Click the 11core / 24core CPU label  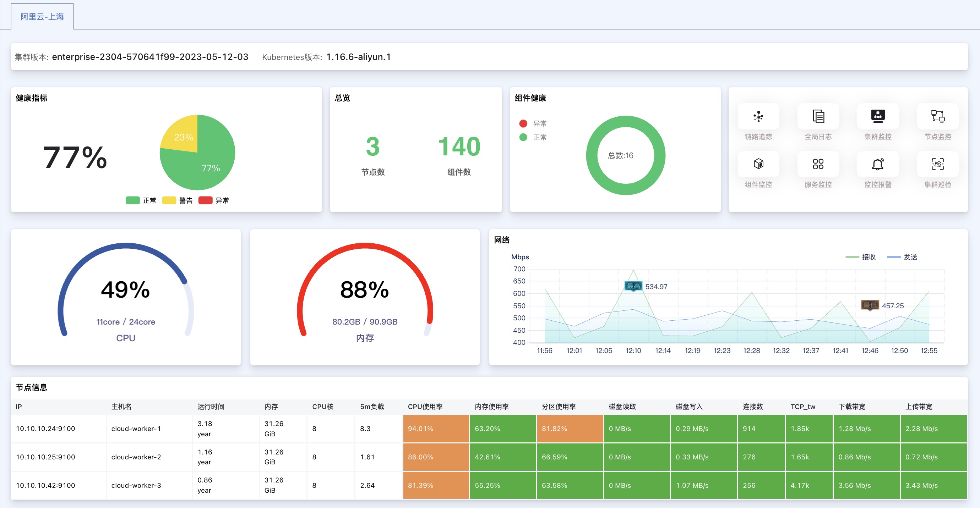tap(126, 321)
